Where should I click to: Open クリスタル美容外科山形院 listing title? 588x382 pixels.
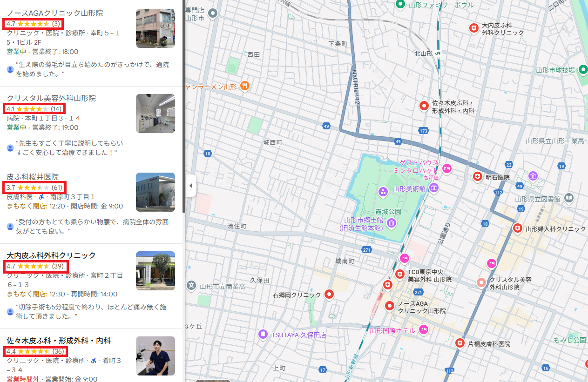coord(51,98)
